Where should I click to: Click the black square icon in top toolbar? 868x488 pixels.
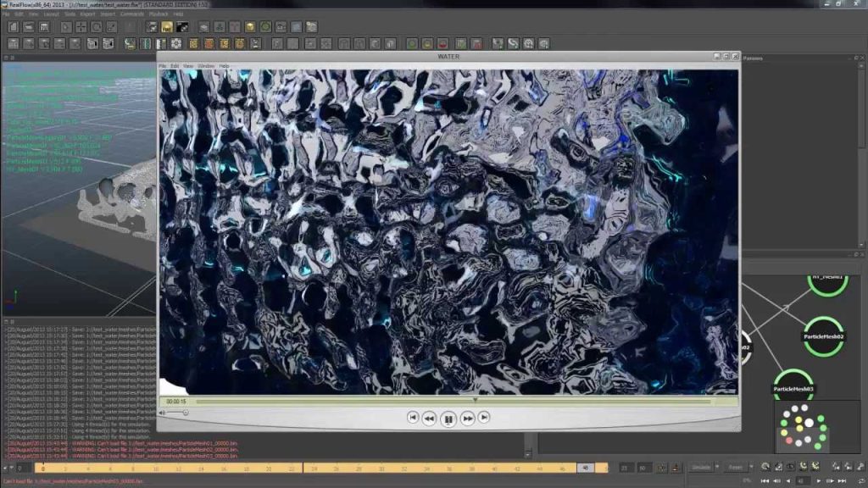click(182, 26)
